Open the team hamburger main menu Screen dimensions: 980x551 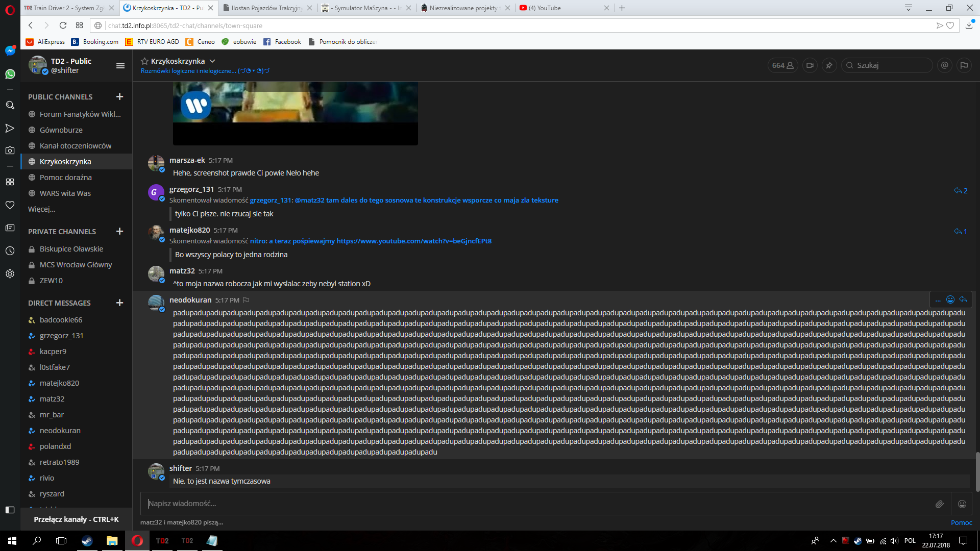click(x=120, y=66)
